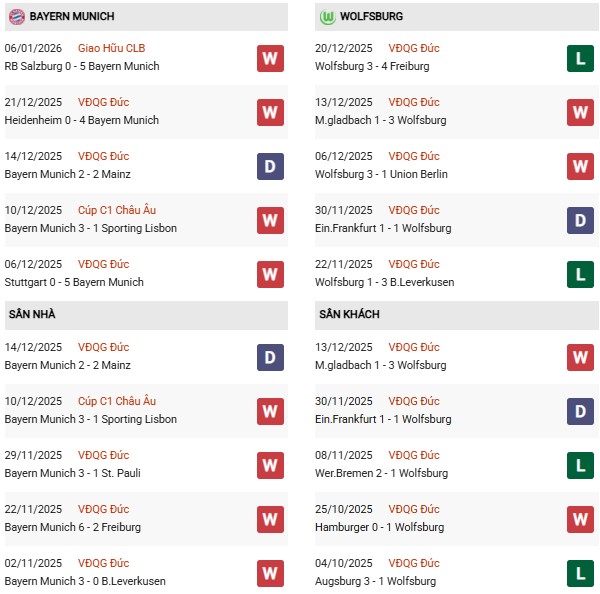Click L badge for Wolfsburg 3-4 Freiburg
This screenshot has height=594, width=600.
[x=580, y=58]
